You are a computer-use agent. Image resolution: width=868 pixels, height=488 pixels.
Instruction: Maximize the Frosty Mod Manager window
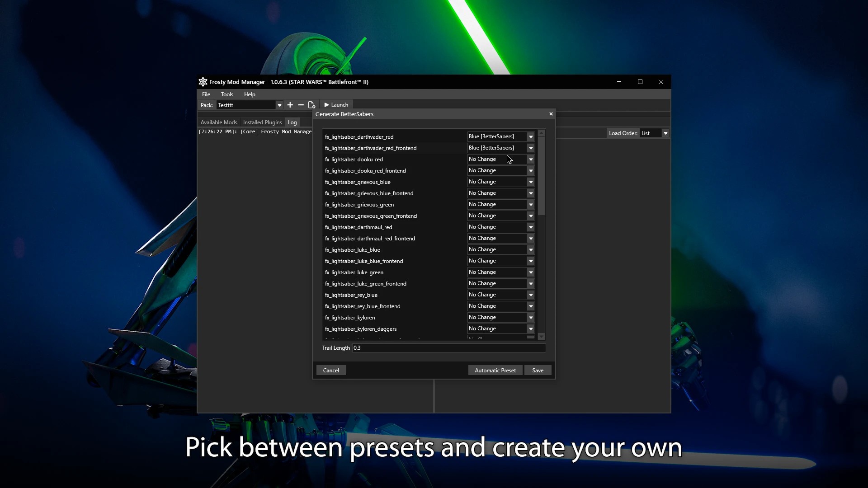(640, 82)
